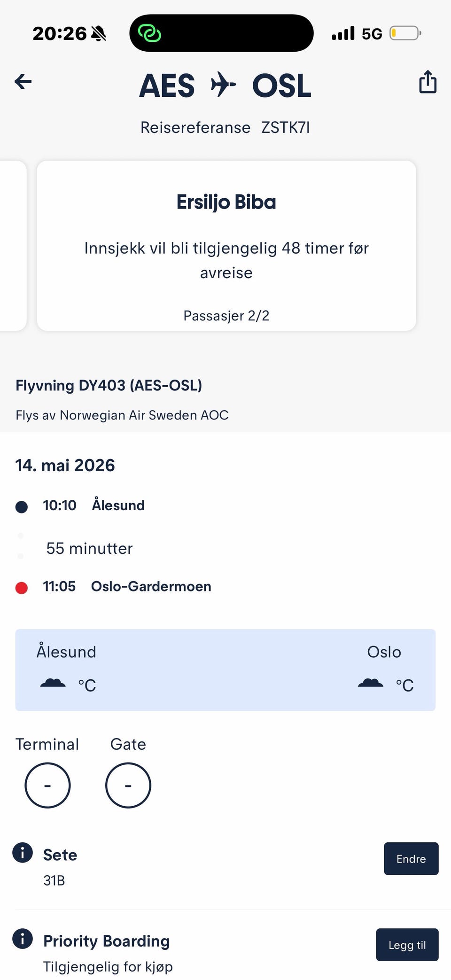This screenshot has height=980, width=451.
Task: Tap the Ålesund cloud weather icon
Action: click(53, 684)
